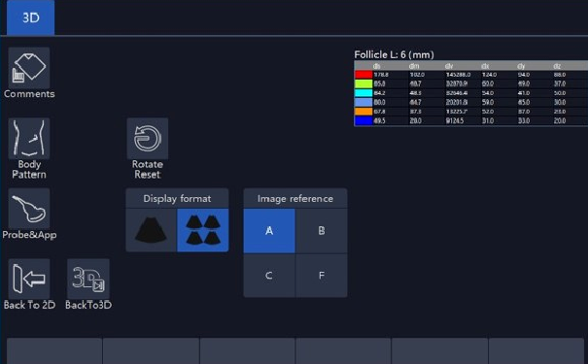Click the dx column header
588x364 pixels.
coord(485,66)
